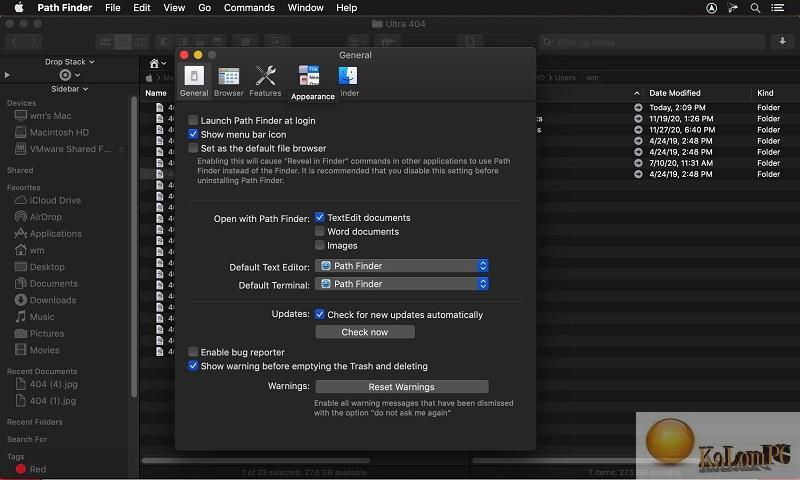Open AirDrop in sidebar
The width and height of the screenshot is (800, 480).
point(38,217)
